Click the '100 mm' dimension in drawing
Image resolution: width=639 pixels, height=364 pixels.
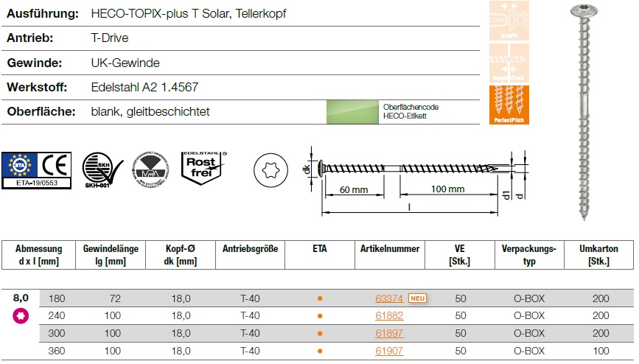tap(448, 189)
